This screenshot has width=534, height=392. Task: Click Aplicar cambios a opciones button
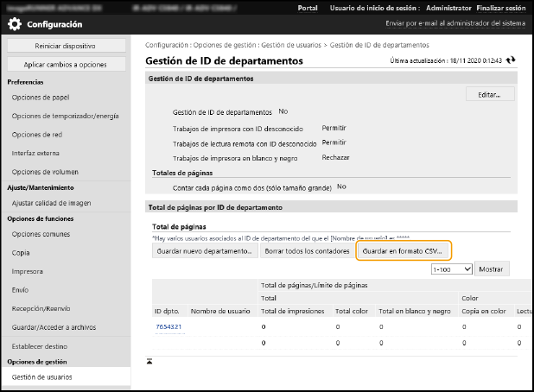coord(65,65)
